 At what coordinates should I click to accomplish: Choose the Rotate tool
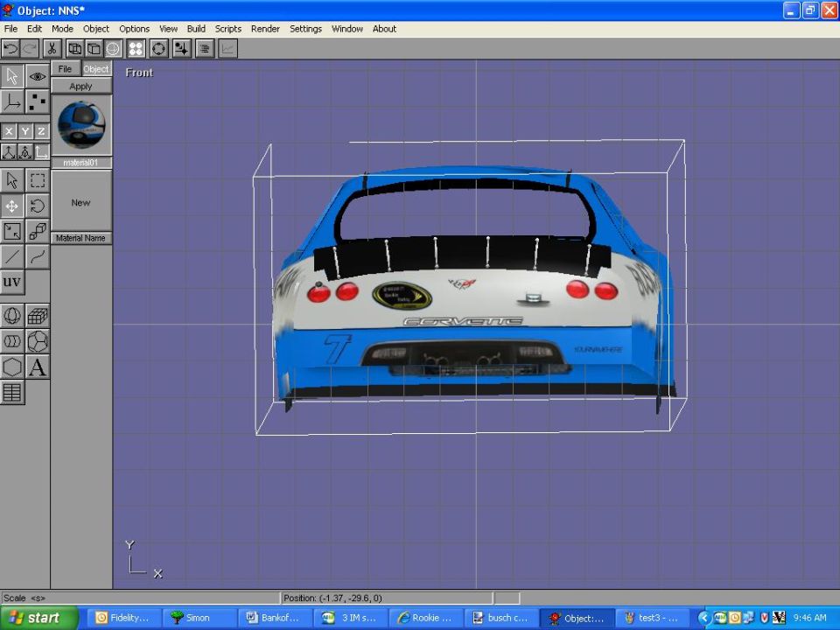(38, 206)
